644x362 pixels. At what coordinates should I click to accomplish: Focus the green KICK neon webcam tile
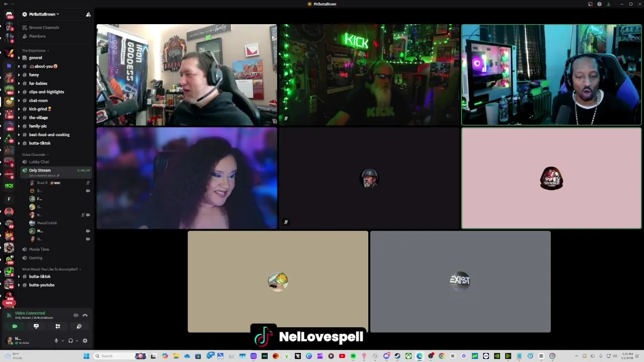(x=369, y=74)
